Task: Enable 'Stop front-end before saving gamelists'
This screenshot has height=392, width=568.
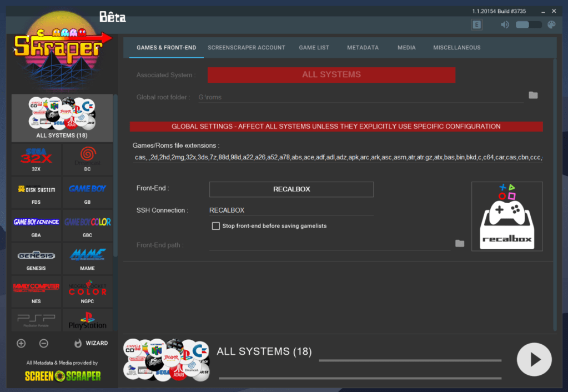Action: click(216, 226)
